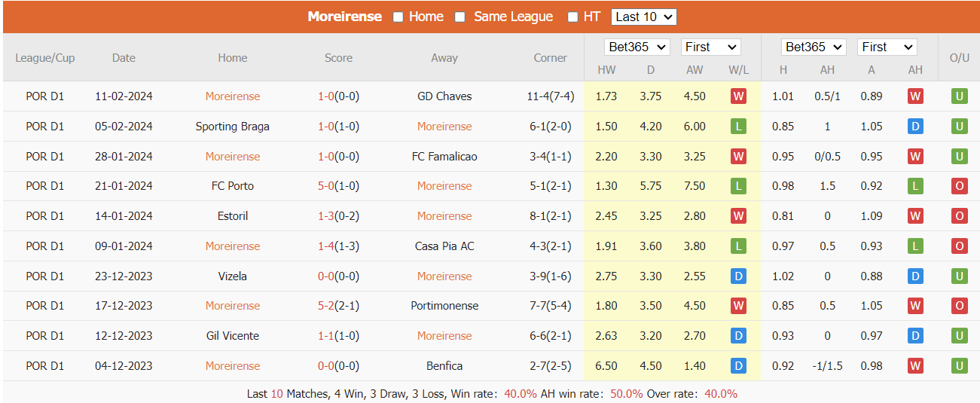Click the O/U column header
This screenshot has width=980, height=403.
tap(959, 58)
